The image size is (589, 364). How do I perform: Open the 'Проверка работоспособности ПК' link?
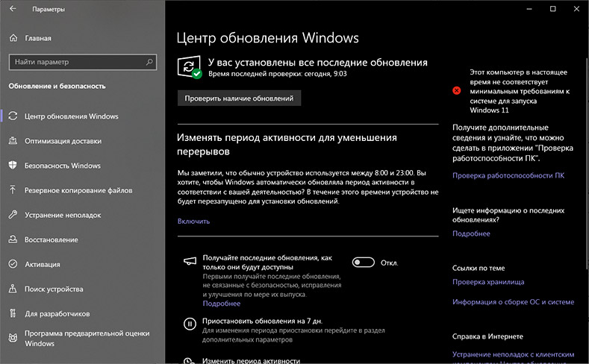pyautogui.click(x=508, y=175)
